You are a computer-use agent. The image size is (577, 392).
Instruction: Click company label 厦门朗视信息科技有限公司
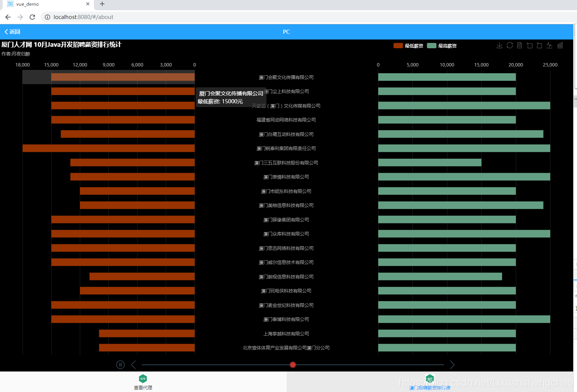click(x=286, y=277)
